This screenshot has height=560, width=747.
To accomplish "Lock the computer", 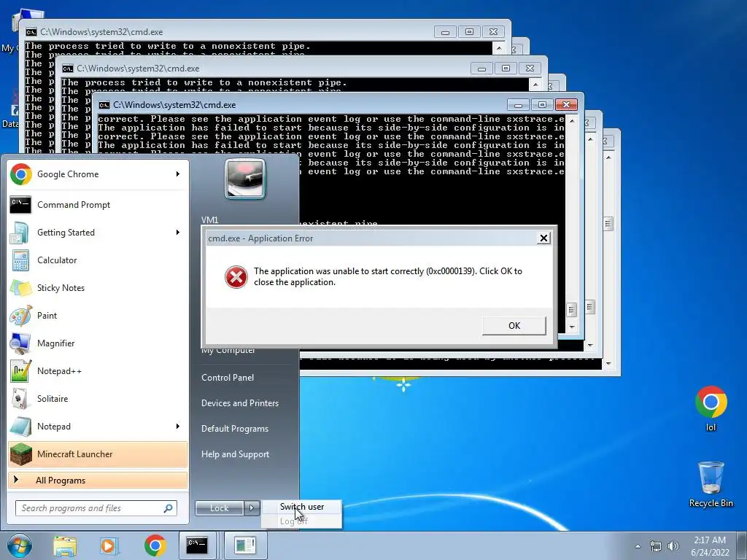I will click(220, 508).
